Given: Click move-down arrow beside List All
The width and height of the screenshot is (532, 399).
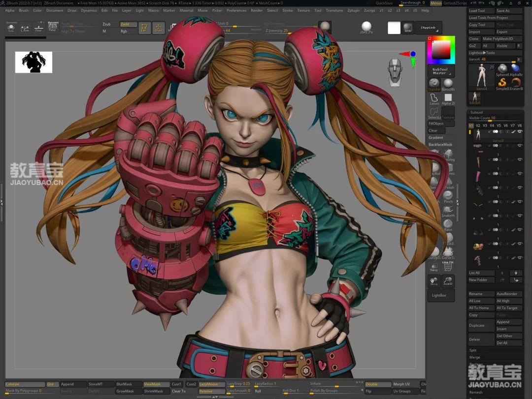Looking at the screenshot, I should pyautogui.click(x=516, y=273).
